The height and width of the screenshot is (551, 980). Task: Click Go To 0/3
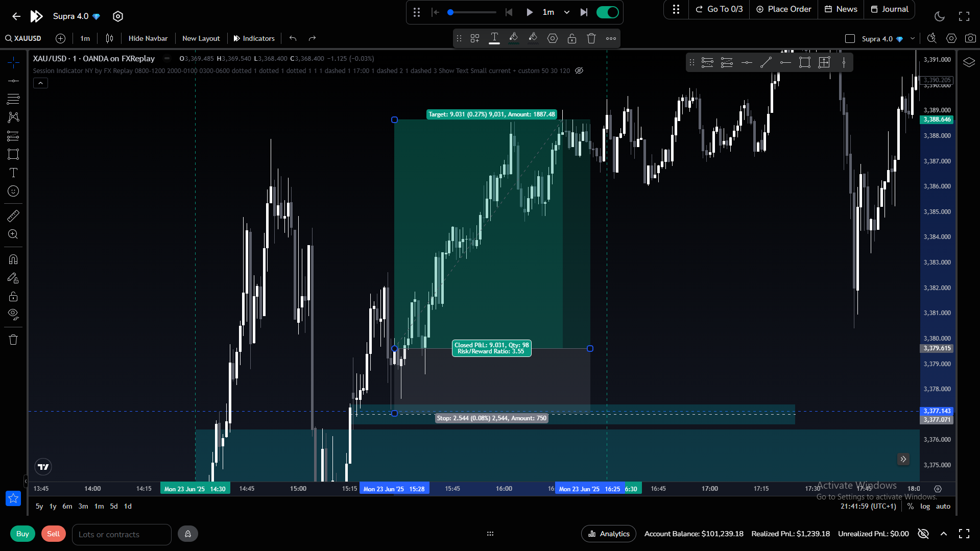click(719, 9)
